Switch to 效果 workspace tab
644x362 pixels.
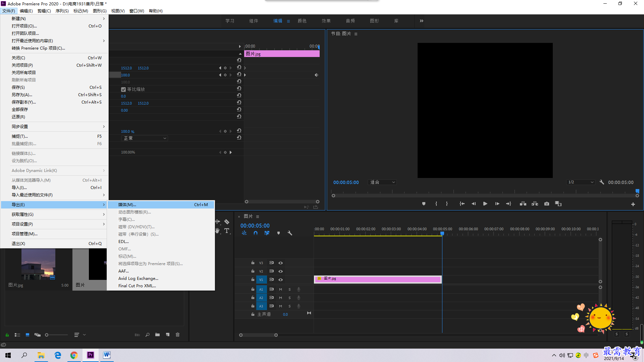click(x=326, y=21)
